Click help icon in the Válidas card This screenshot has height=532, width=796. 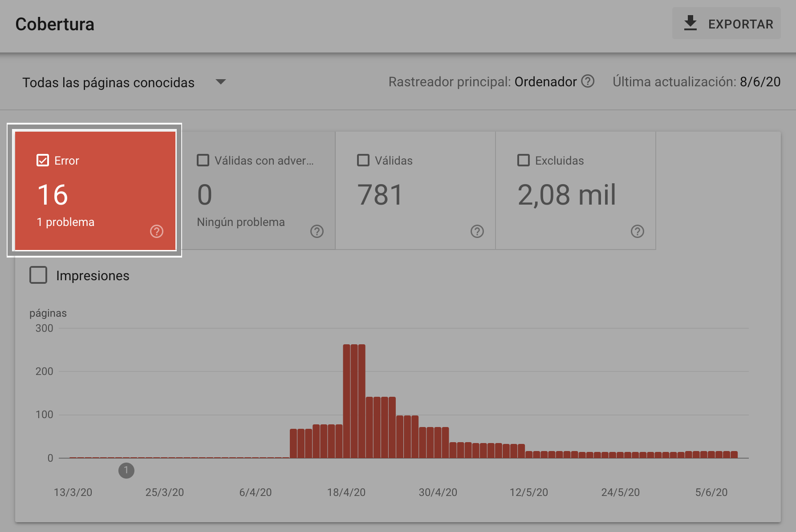tap(477, 231)
